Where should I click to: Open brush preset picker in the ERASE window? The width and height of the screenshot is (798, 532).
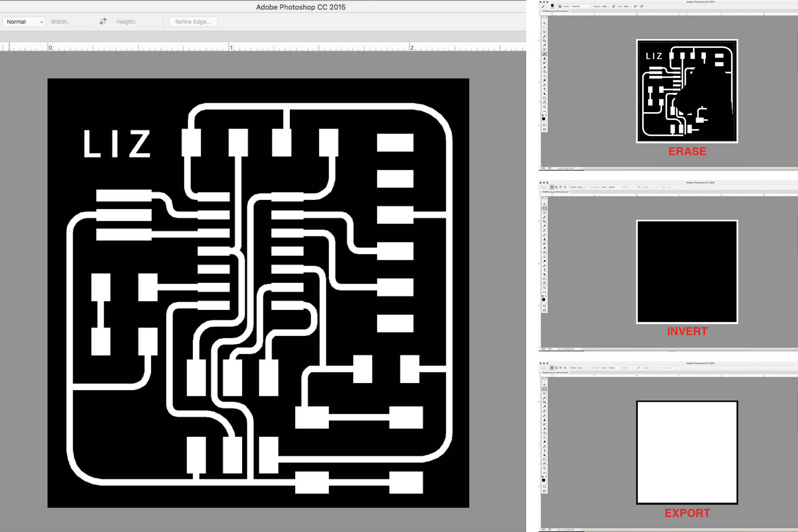(x=553, y=6)
